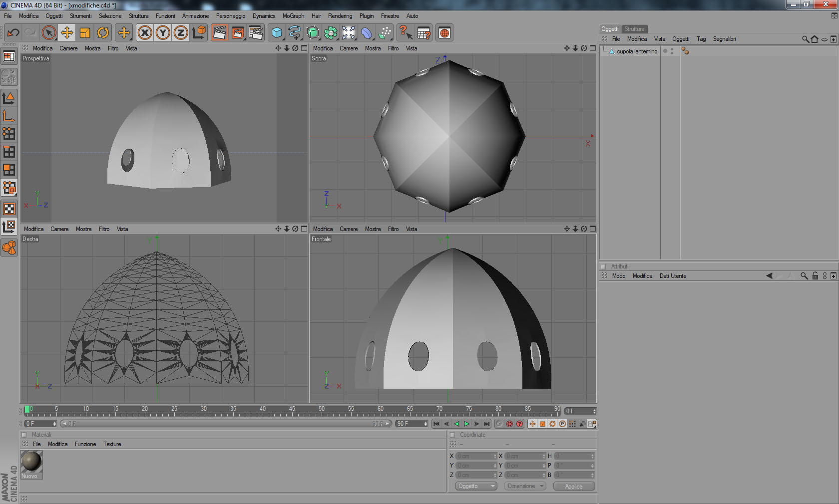Switch to the Struttura tab
Screen dimensions: 839x504
(x=634, y=29)
